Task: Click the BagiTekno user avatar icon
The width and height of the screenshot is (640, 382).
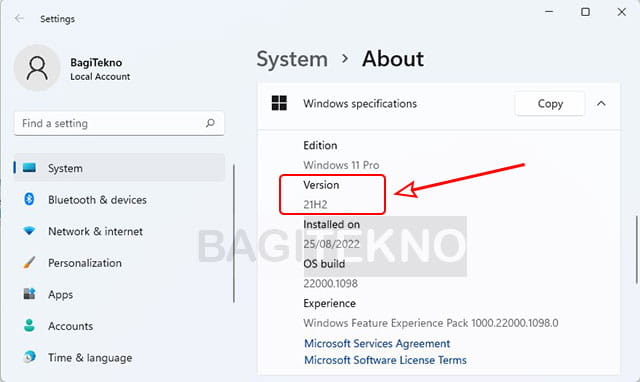Action: click(37, 68)
